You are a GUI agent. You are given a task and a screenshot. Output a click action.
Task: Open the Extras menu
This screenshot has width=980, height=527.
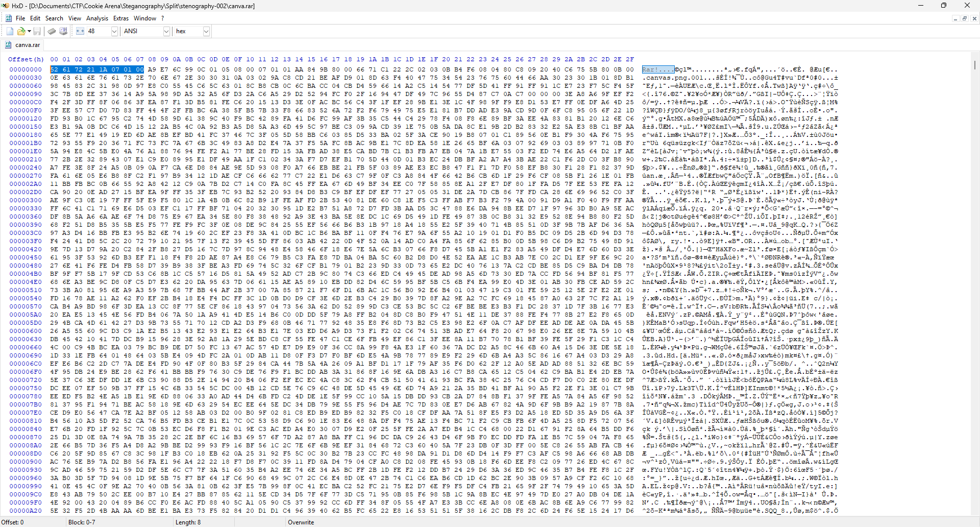pyautogui.click(x=121, y=18)
